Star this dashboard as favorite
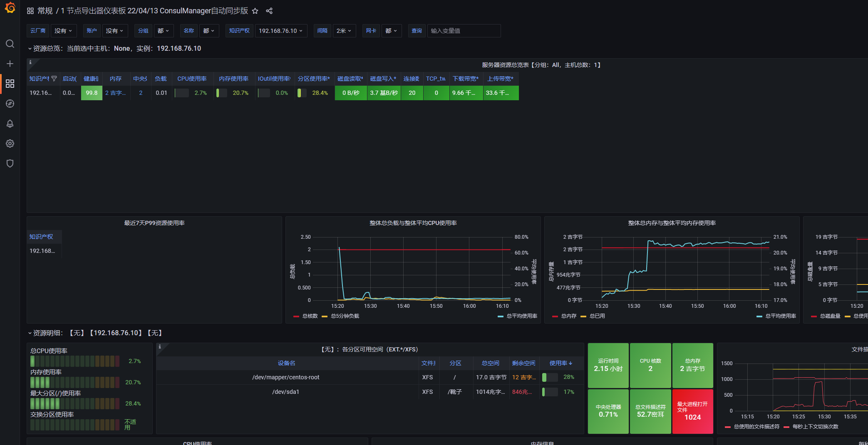This screenshot has height=445, width=868. pyautogui.click(x=255, y=11)
